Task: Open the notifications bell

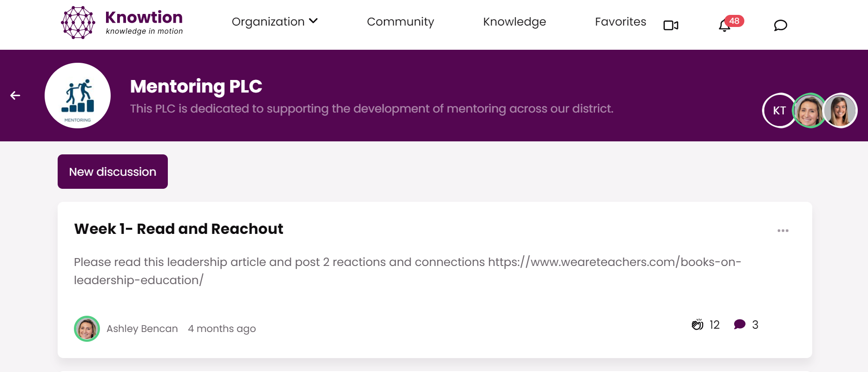Action: pos(724,26)
